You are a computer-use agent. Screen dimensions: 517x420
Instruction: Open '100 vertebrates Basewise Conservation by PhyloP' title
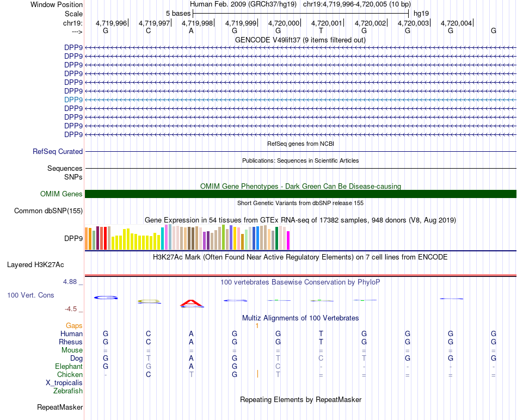(x=300, y=282)
